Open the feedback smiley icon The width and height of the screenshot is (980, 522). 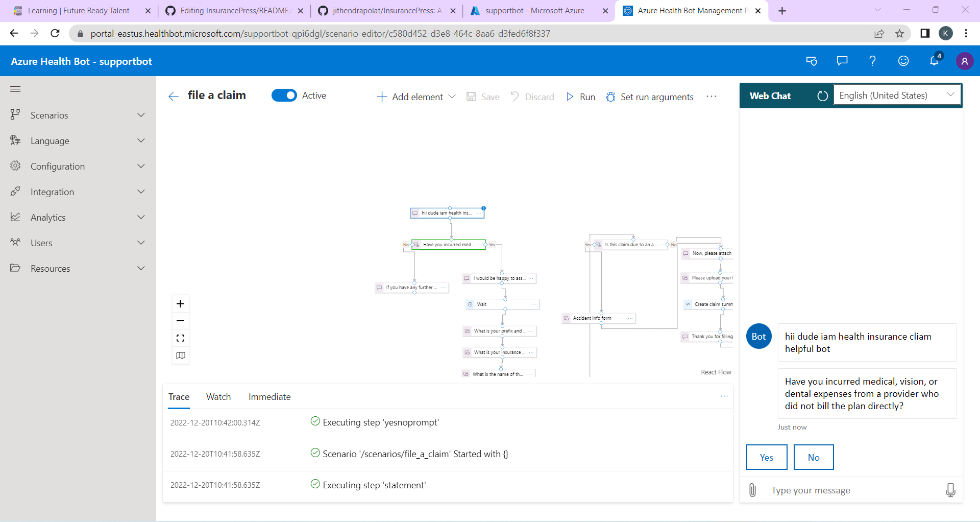point(903,61)
